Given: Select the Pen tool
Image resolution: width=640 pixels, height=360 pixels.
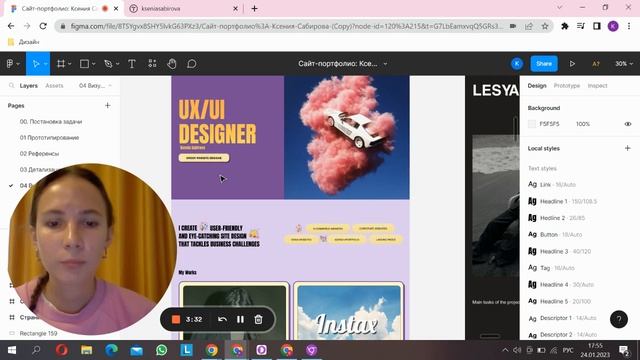Looking at the screenshot, I should 108,64.
